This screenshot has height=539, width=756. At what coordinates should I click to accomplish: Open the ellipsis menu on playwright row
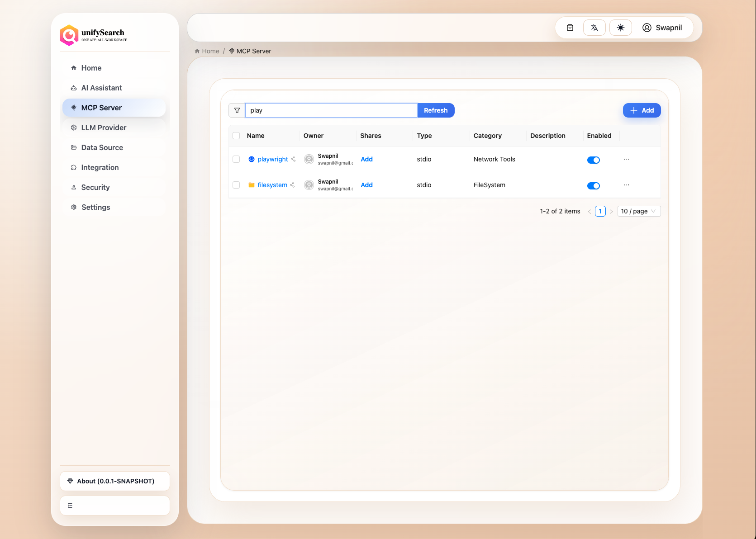[627, 159]
